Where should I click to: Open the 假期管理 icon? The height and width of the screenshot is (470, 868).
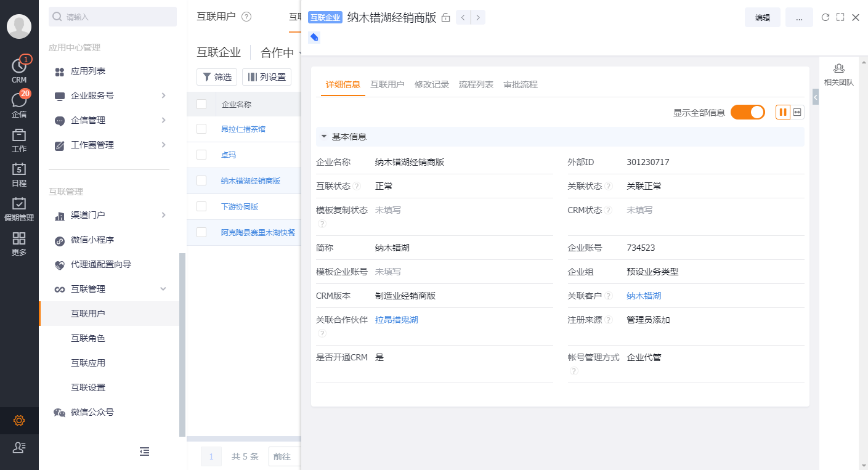19,209
